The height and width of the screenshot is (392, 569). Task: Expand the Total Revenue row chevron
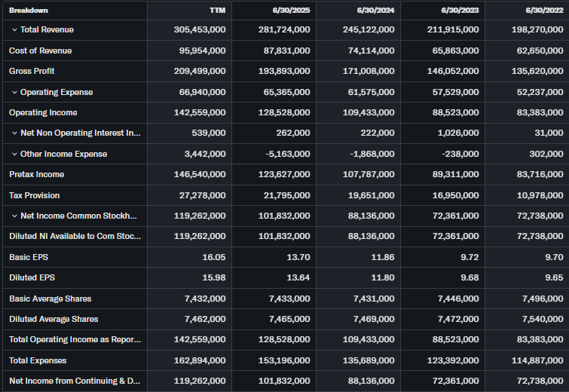pos(14,29)
